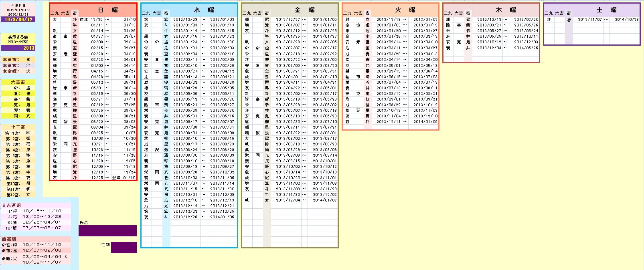This screenshot has height=270, width=644.
Task: Click 2012/12/12 start date in 木曜 table
Action: 489,19
